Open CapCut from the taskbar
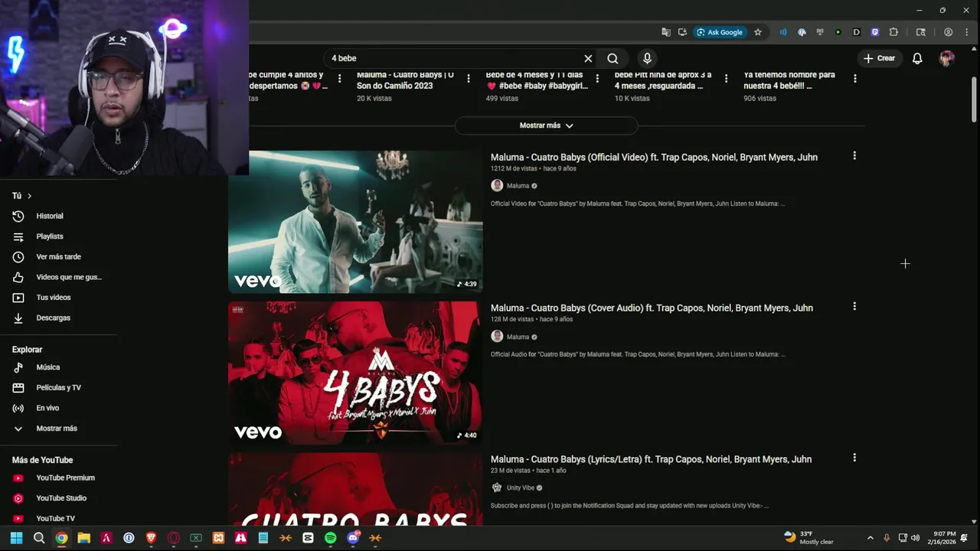The width and height of the screenshot is (980, 551). 308,538
